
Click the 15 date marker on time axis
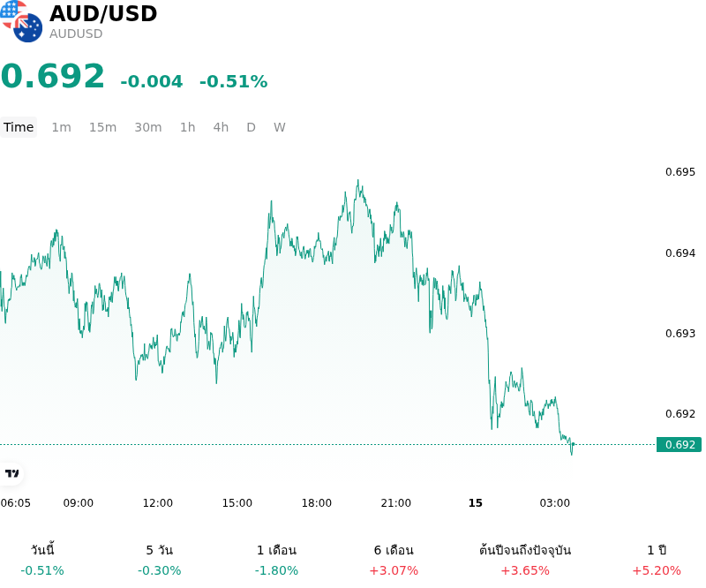coord(476,503)
